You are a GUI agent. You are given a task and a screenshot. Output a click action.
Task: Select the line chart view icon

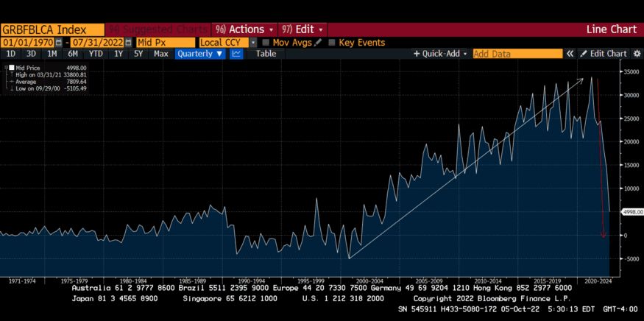coord(236,54)
